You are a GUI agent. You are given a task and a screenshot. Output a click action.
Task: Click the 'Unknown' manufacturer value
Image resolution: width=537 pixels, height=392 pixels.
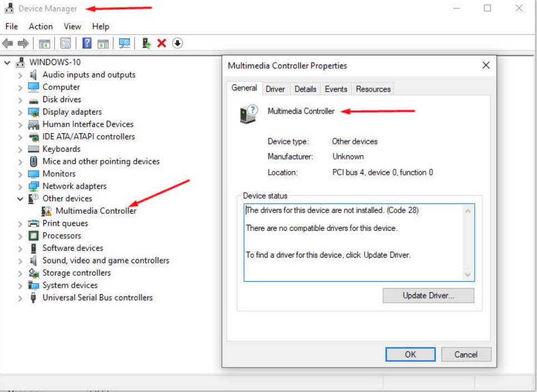tap(348, 157)
